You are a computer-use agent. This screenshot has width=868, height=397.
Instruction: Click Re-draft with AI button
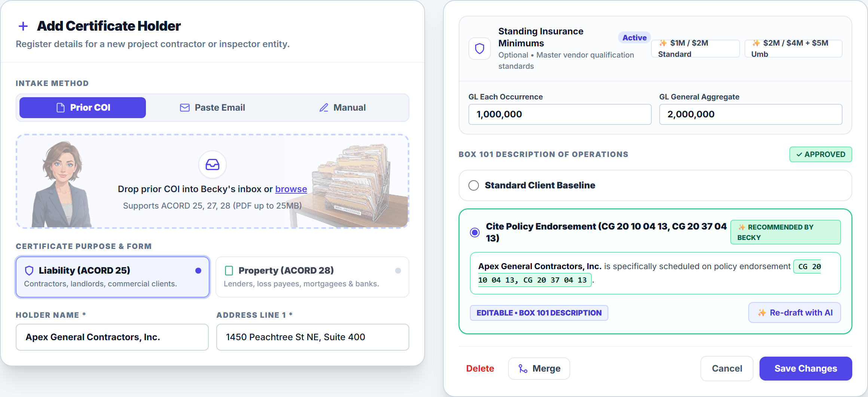point(795,313)
